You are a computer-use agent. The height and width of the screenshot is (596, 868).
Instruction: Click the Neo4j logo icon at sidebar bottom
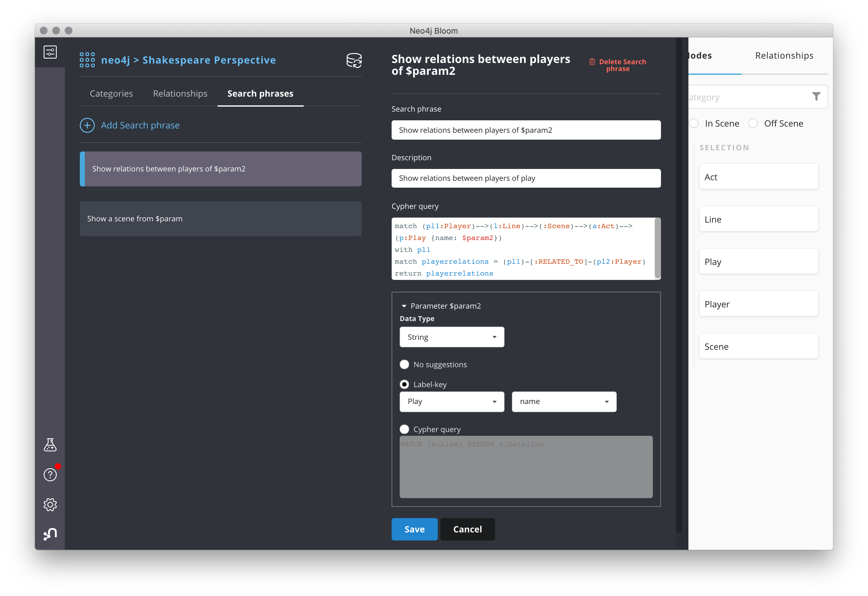50,534
